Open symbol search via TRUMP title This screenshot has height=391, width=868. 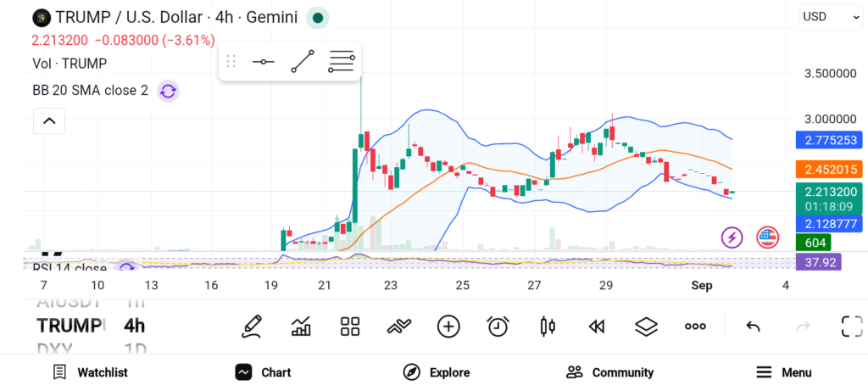(x=176, y=18)
